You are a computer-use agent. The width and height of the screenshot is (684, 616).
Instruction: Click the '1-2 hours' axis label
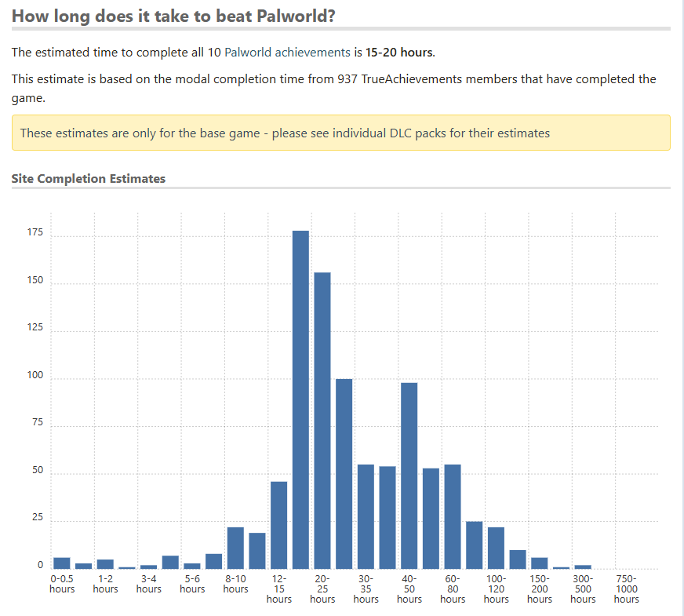pyautogui.click(x=105, y=584)
